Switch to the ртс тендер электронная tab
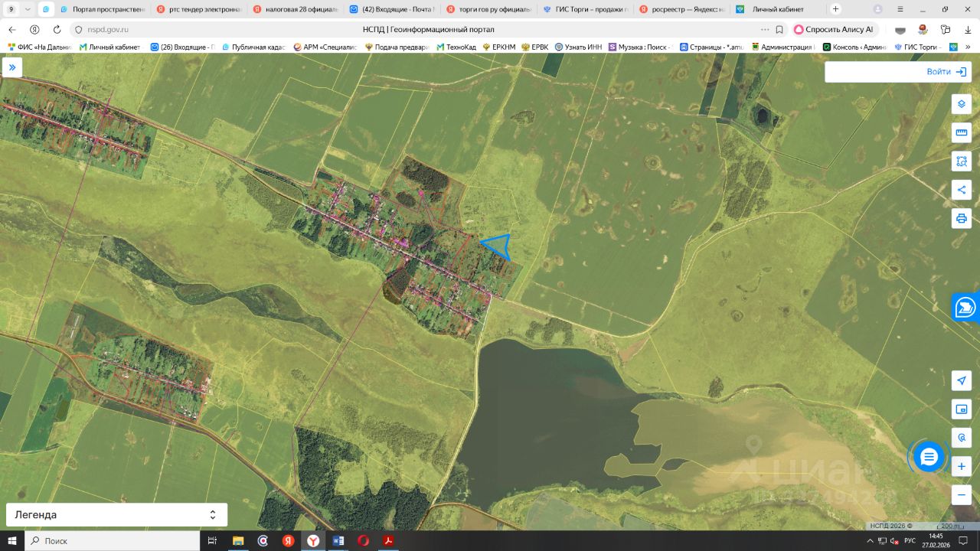 198,9
